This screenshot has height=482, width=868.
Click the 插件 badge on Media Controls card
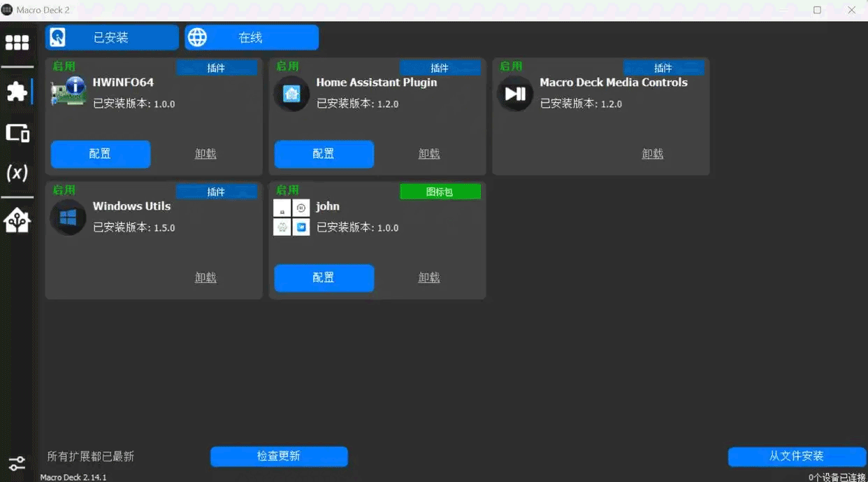coord(664,68)
